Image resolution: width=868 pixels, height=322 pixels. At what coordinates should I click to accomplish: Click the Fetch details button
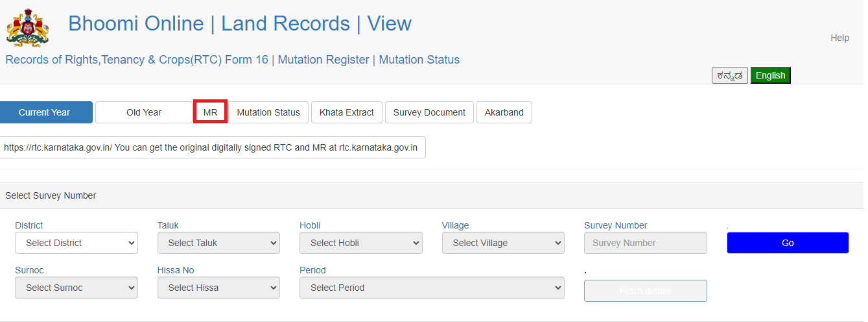(x=646, y=291)
